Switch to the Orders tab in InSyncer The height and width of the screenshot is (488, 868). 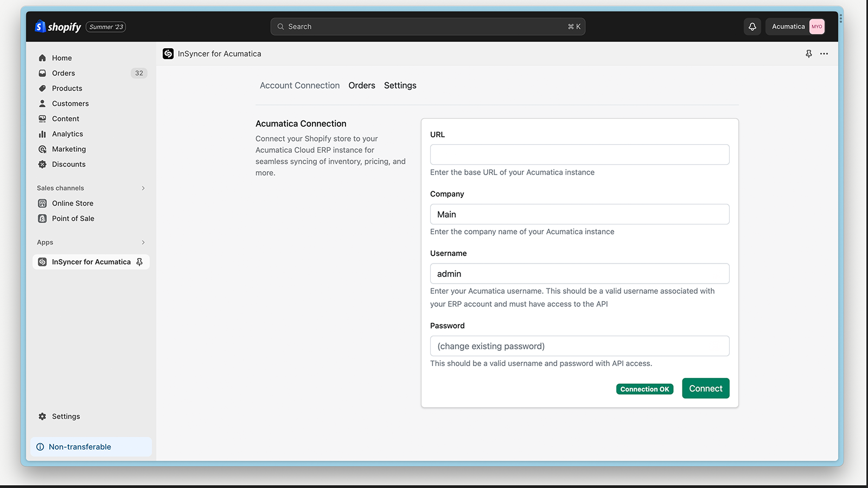362,86
